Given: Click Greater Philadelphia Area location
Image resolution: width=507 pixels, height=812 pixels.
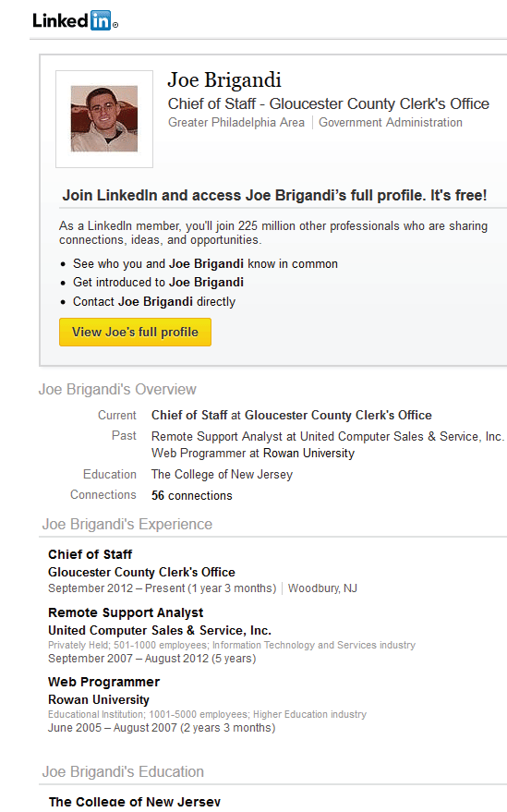Looking at the screenshot, I should 236,123.
